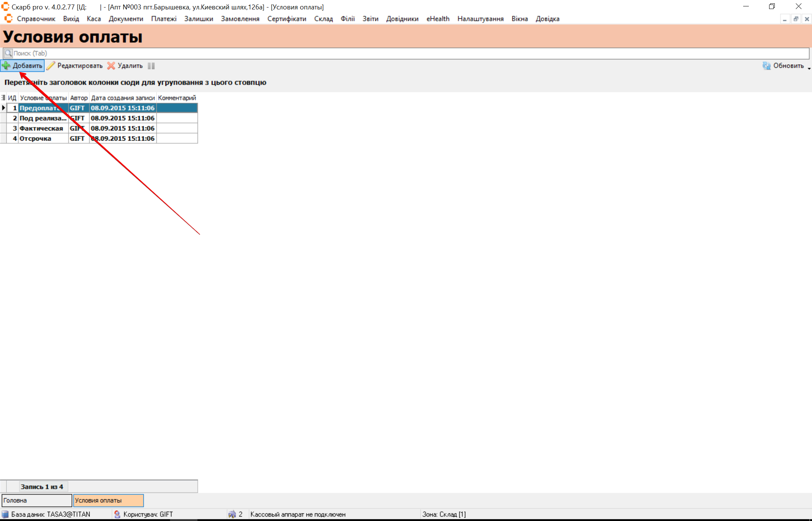This screenshot has width=812, height=521.
Task: Open the eHealth menu
Action: click(x=438, y=19)
